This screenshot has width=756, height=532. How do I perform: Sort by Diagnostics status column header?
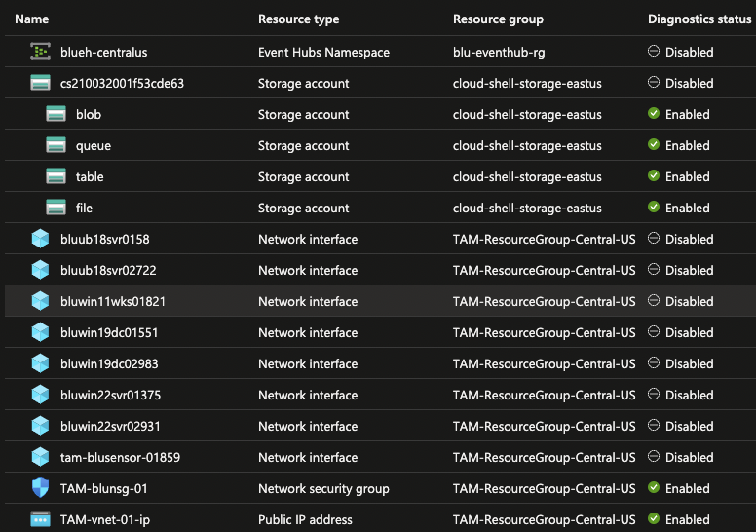(699, 19)
